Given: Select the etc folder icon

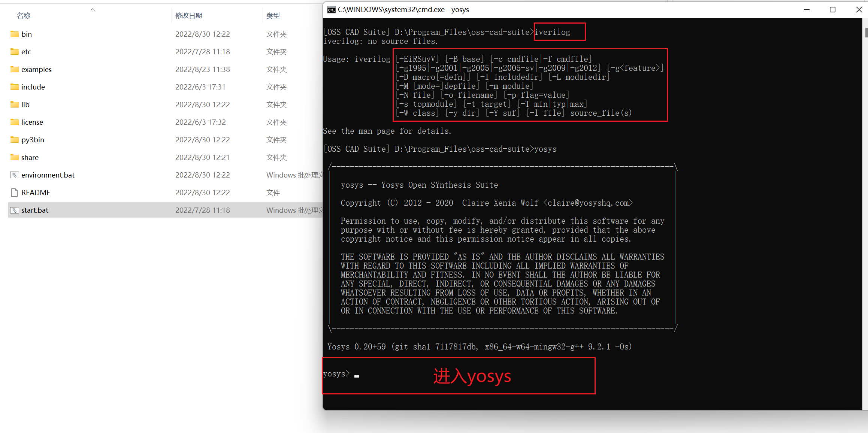Looking at the screenshot, I should (x=15, y=52).
